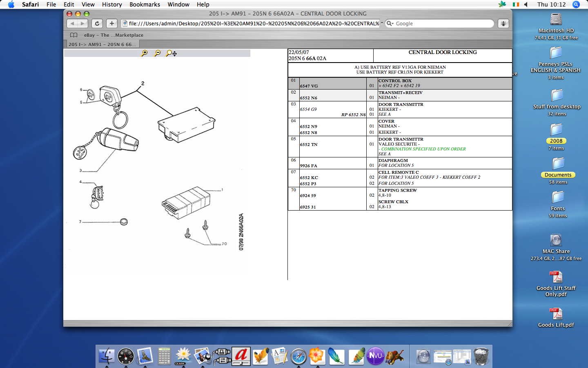
Task: Go back to previous page
Action: (x=72, y=24)
